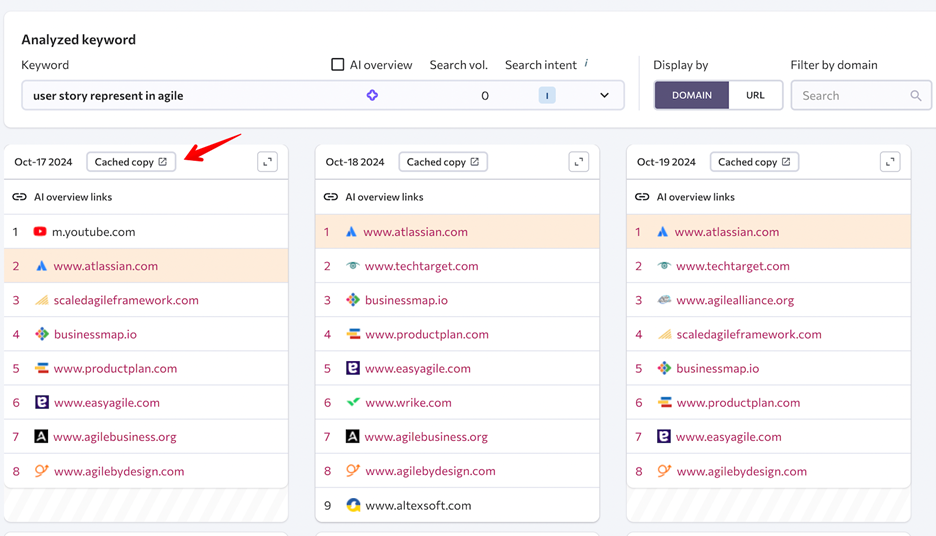Viewport: 936px width, 536px height.
Task: Click the YouTube icon in Oct-17 column
Action: (40, 232)
